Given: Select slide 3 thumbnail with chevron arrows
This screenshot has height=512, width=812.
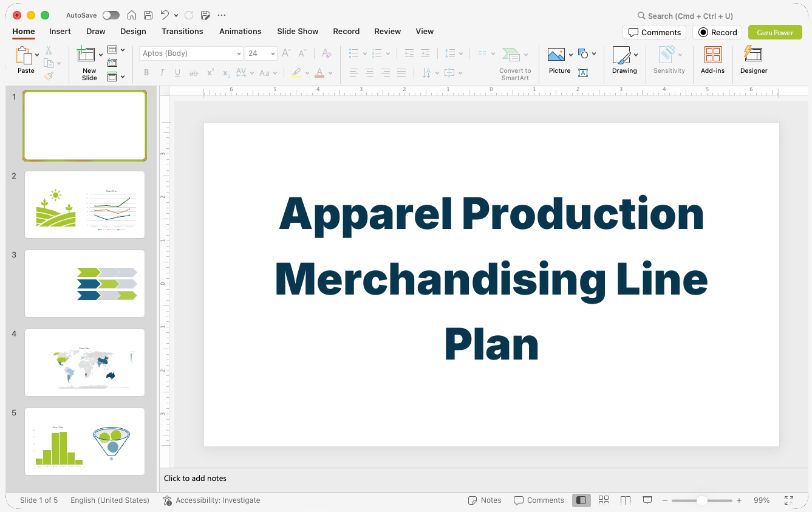Looking at the screenshot, I should click(84, 284).
